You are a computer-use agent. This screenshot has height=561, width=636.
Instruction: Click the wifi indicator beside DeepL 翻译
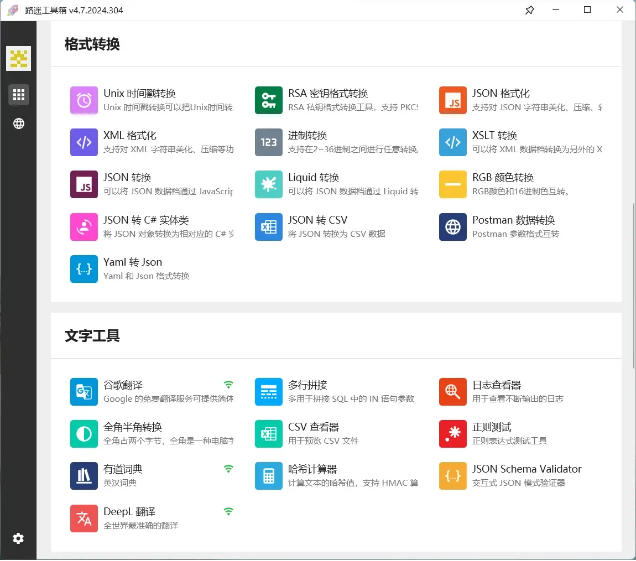(228, 512)
